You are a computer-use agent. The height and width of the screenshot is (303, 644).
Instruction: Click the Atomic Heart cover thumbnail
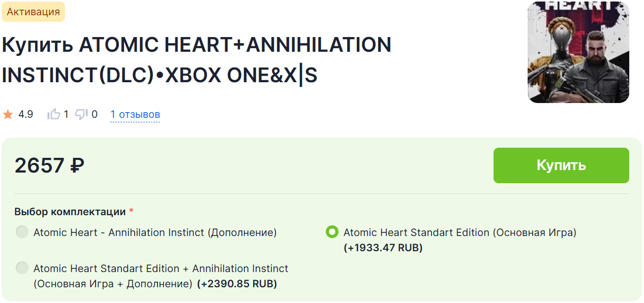[x=578, y=52]
